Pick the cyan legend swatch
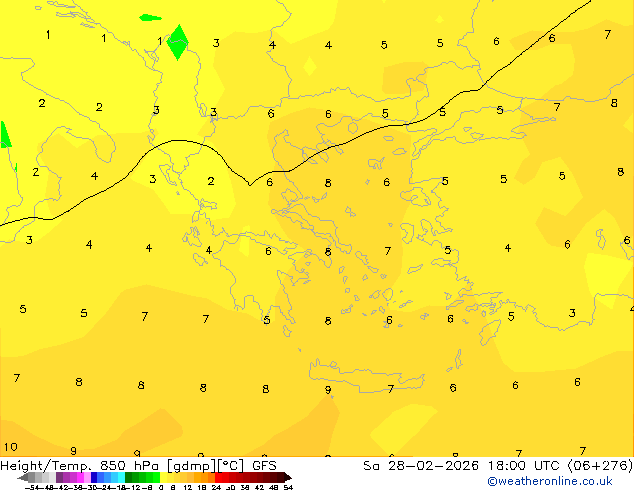The width and height of the screenshot is (634, 490). (x=121, y=477)
